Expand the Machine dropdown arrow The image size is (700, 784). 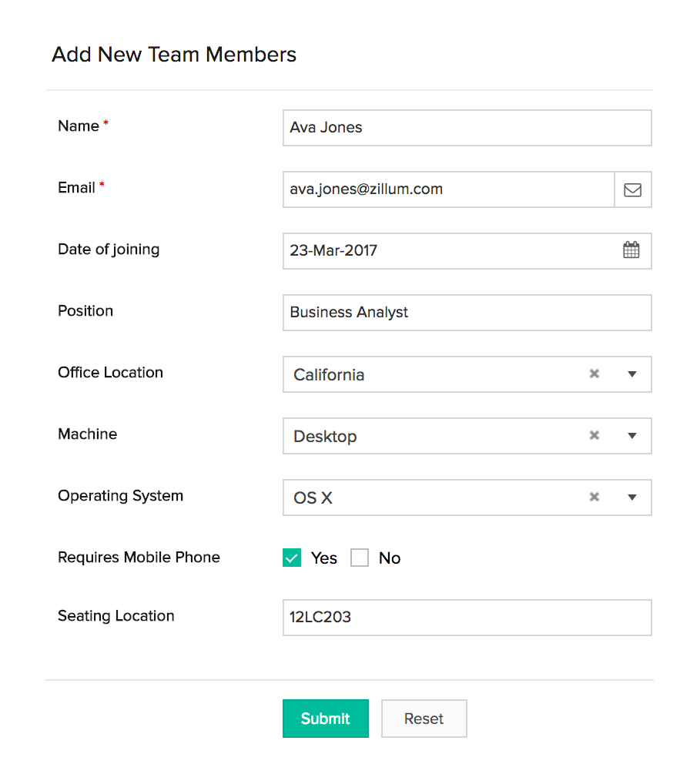point(632,436)
